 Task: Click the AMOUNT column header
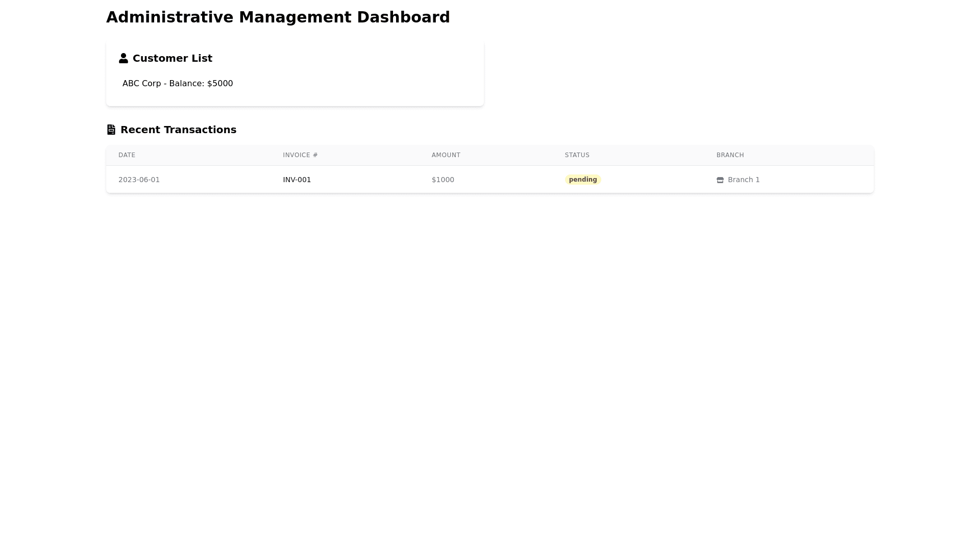[446, 155]
